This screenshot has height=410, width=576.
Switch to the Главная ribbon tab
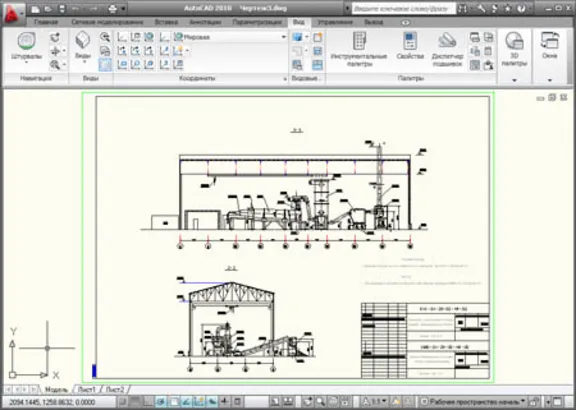[46, 22]
